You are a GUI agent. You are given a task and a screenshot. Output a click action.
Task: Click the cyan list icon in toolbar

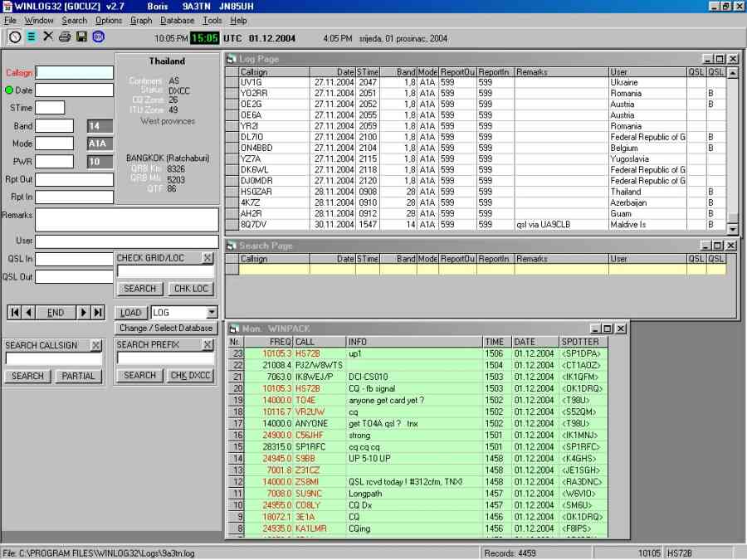(32, 37)
